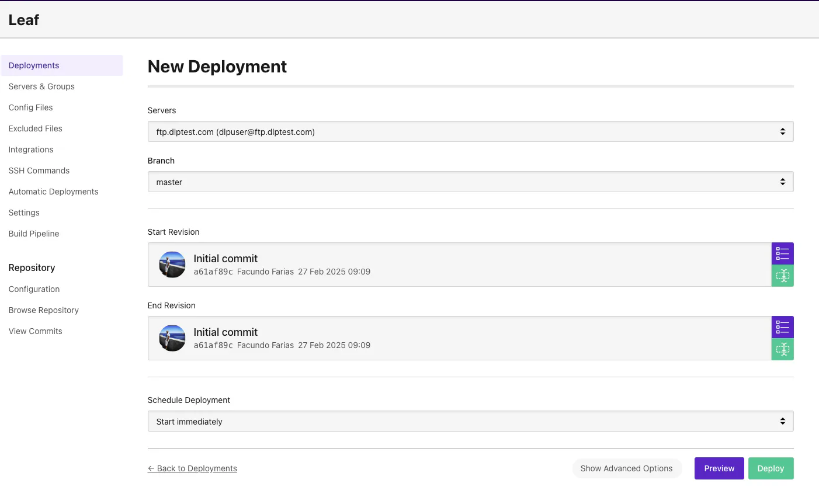Image resolution: width=819 pixels, height=504 pixels.
Task: Click green icon beside End Revision
Action: tap(782, 349)
